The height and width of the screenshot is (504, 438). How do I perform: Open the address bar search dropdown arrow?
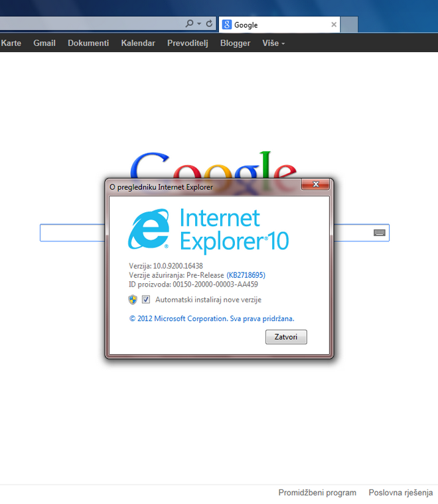pyautogui.click(x=199, y=24)
